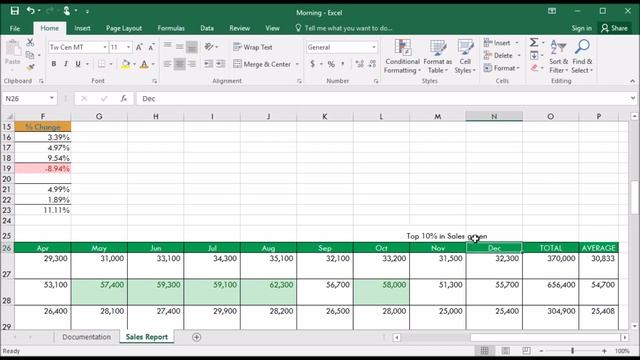Switch to the Data tab
This screenshot has width=640, height=360.
(207, 28)
